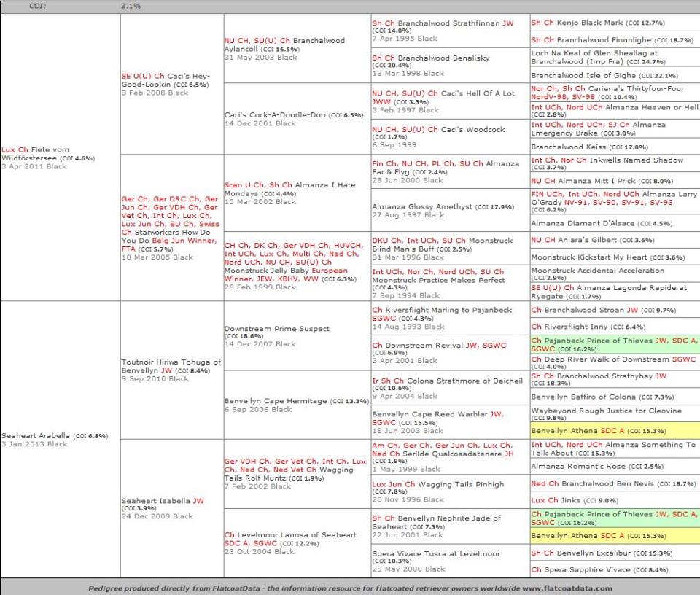
Task: Open Toutnoir Hiriwa Tohuga of Benvellyn
Action: tap(171, 366)
